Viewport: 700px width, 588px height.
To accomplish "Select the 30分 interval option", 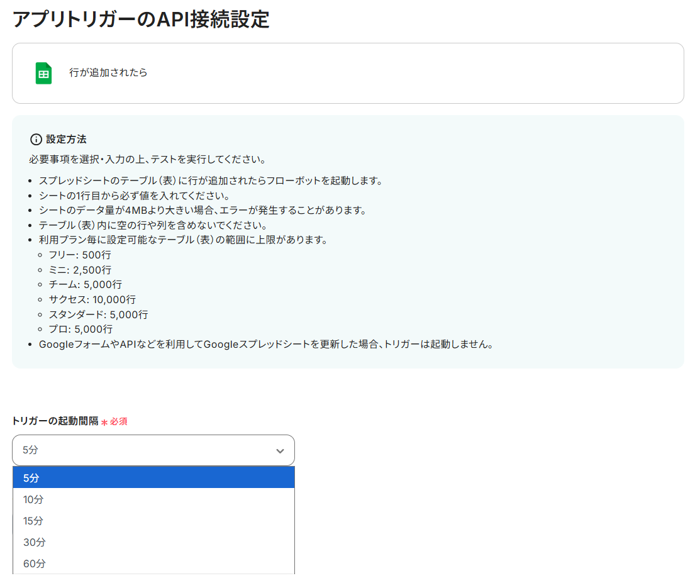I will [x=153, y=542].
